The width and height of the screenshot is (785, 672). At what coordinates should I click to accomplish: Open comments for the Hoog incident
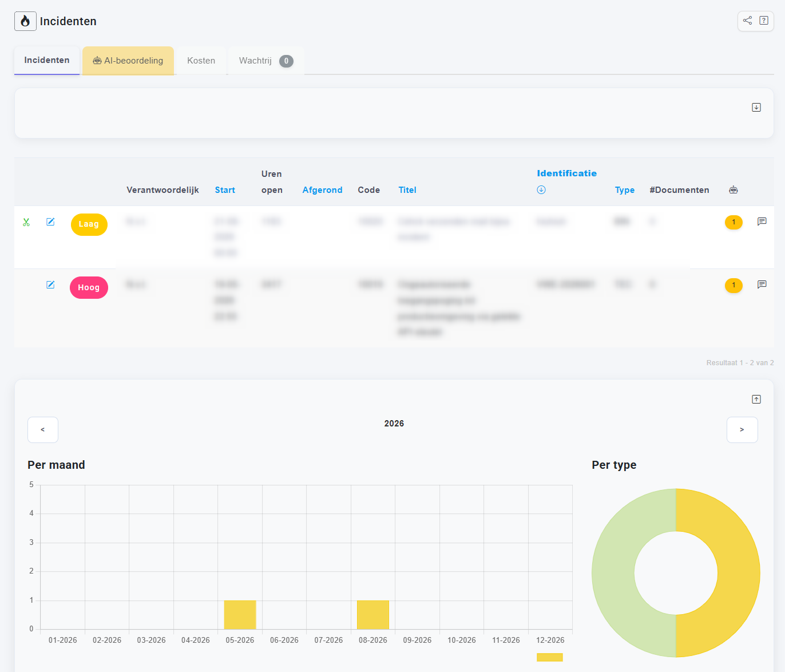pos(762,284)
